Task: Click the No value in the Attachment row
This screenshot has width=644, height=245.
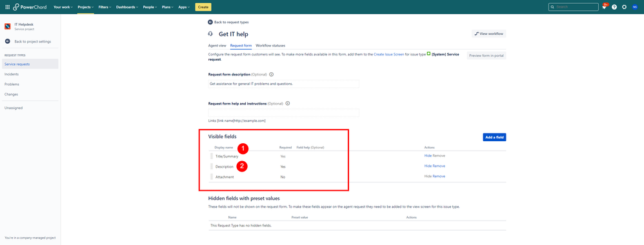Action: pos(282,177)
